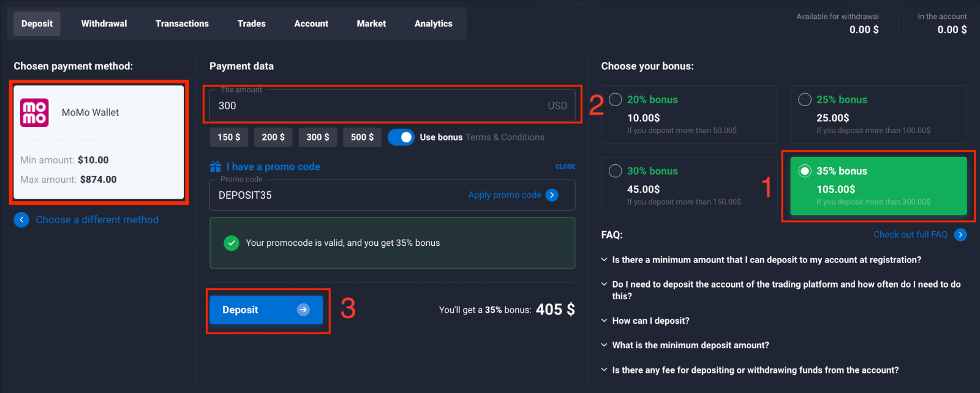
Task: Open the Withdrawal tab
Action: [x=104, y=24]
